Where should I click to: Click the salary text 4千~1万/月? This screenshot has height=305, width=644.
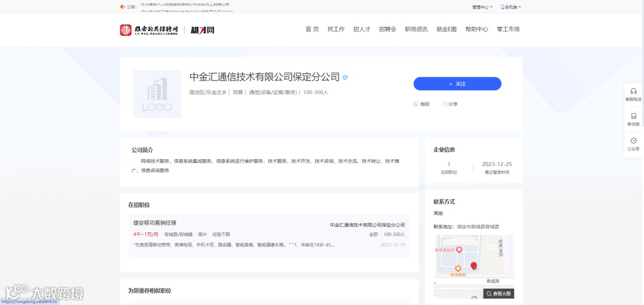coord(146,234)
